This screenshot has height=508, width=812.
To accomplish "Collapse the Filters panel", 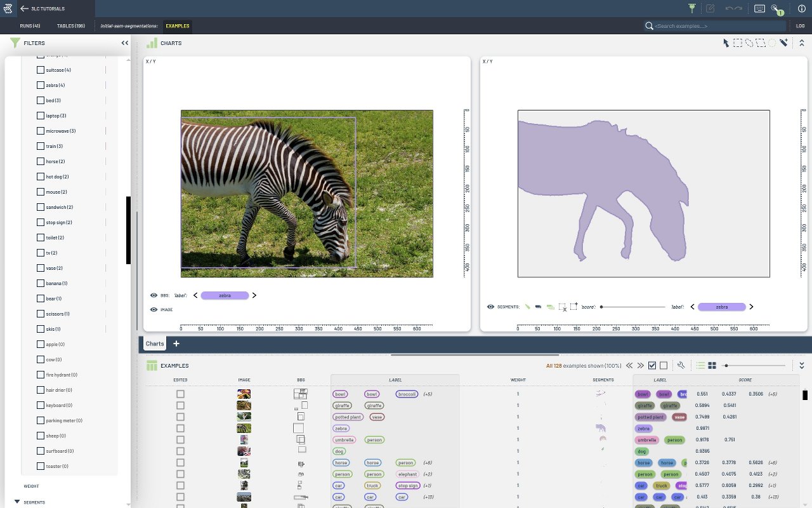I will (125, 43).
